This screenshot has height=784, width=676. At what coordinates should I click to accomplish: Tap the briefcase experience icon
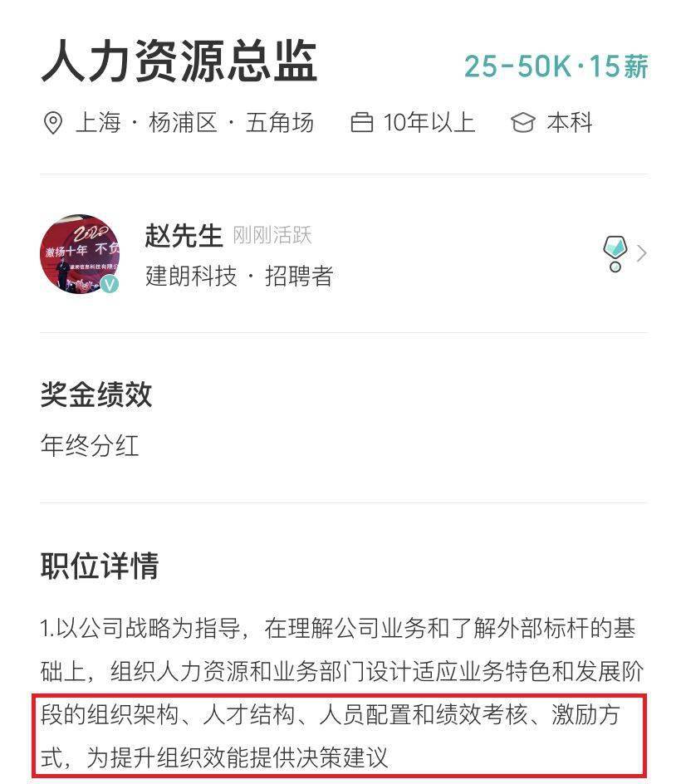tap(361, 123)
